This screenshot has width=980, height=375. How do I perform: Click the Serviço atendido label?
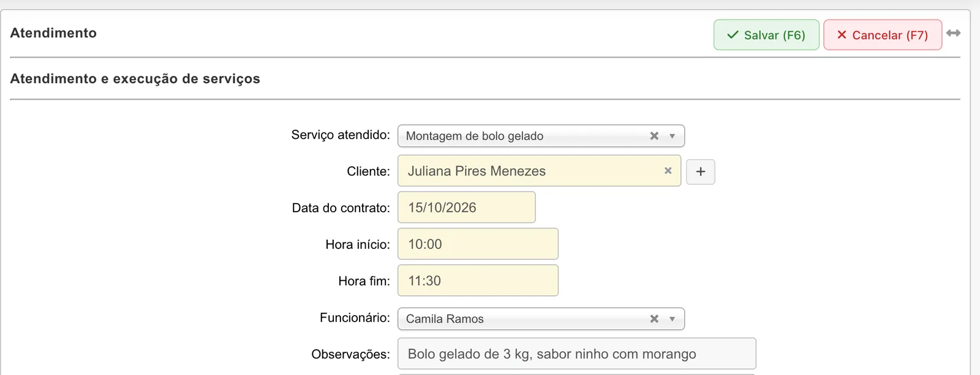pos(341,135)
